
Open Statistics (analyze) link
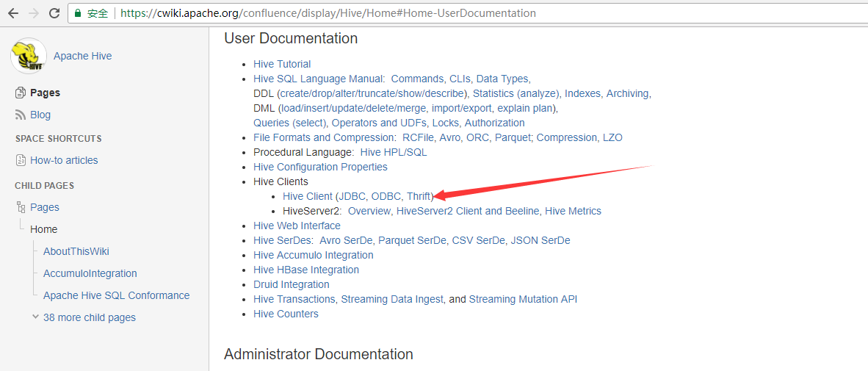516,93
